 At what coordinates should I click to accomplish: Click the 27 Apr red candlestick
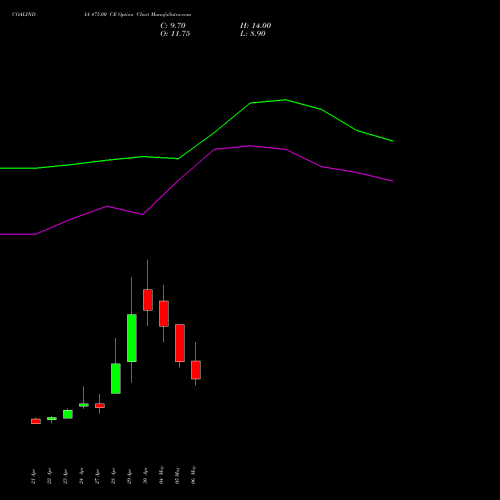pos(100,405)
